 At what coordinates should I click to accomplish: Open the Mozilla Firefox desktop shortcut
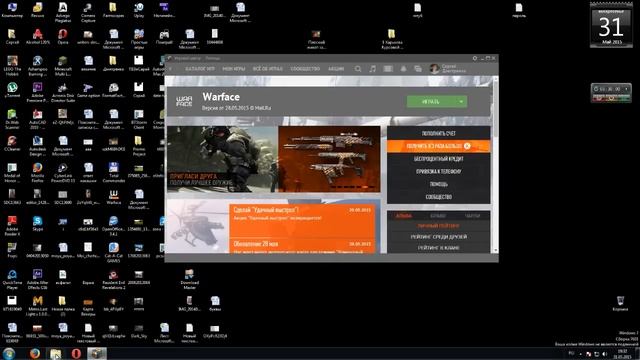(x=38, y=172)
